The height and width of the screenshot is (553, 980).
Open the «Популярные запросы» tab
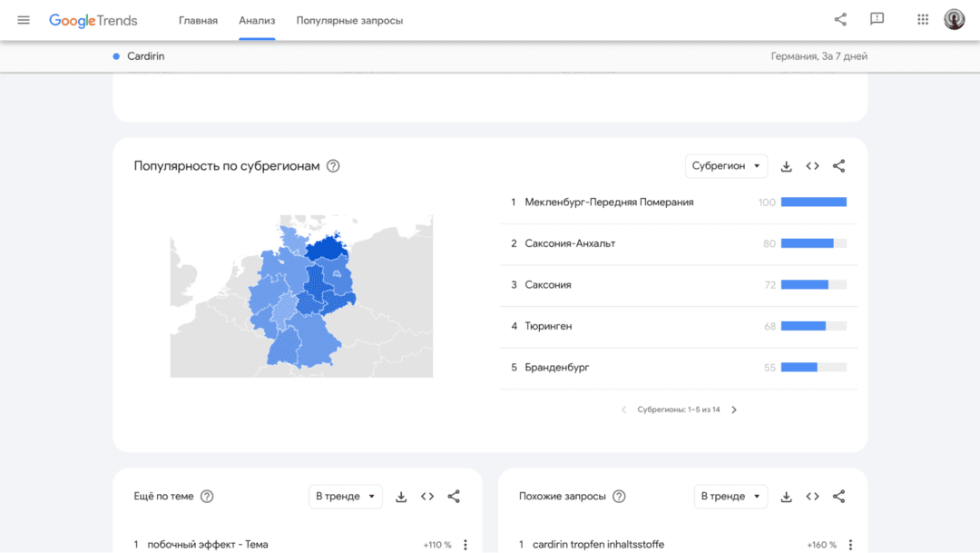(349, 19)
